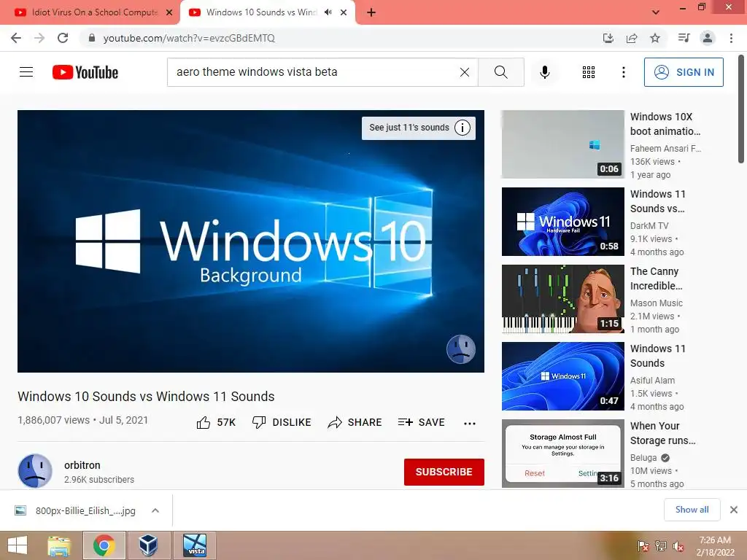Open the taskbar clock and date
Viewport: 747px width, 560px height.
click(x=715, y=546)
